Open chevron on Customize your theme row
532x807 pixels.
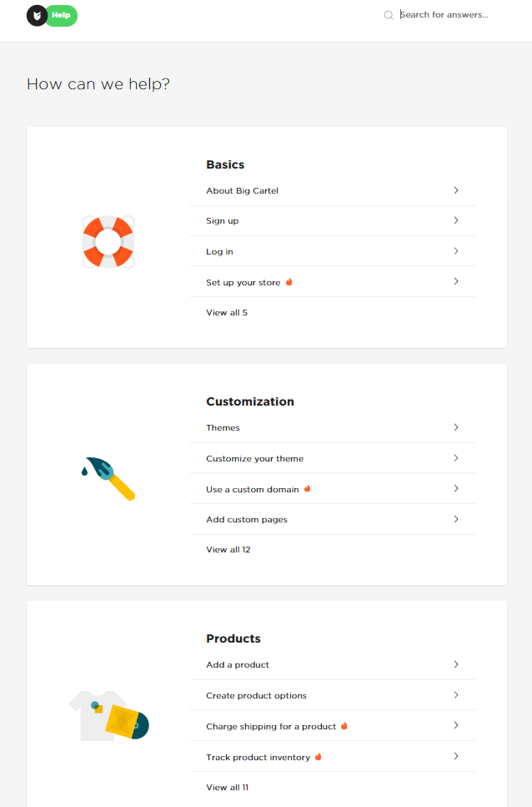(456, 457)
